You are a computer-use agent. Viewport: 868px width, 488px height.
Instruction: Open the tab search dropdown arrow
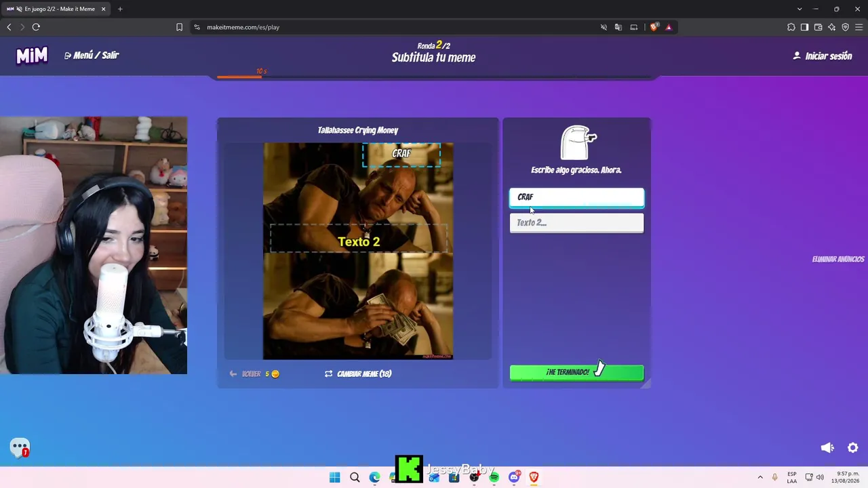click(x=800, y=9)
